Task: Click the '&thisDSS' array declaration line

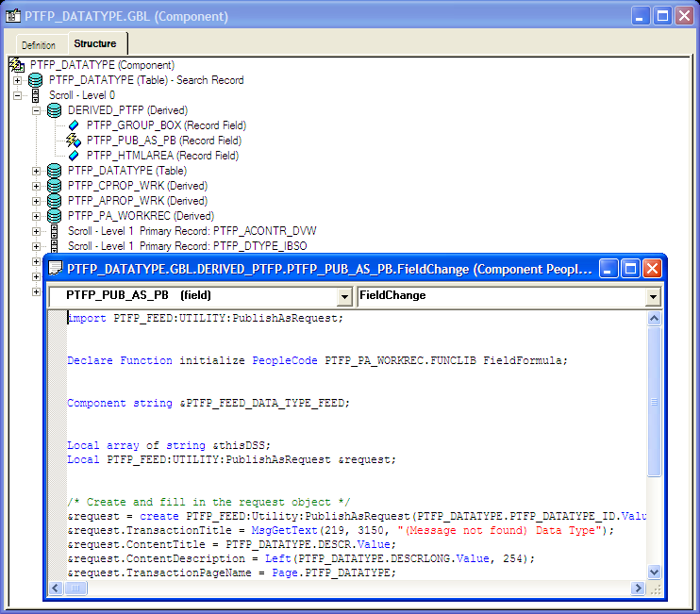Action: pyautogui.click(x=169, y=445)
